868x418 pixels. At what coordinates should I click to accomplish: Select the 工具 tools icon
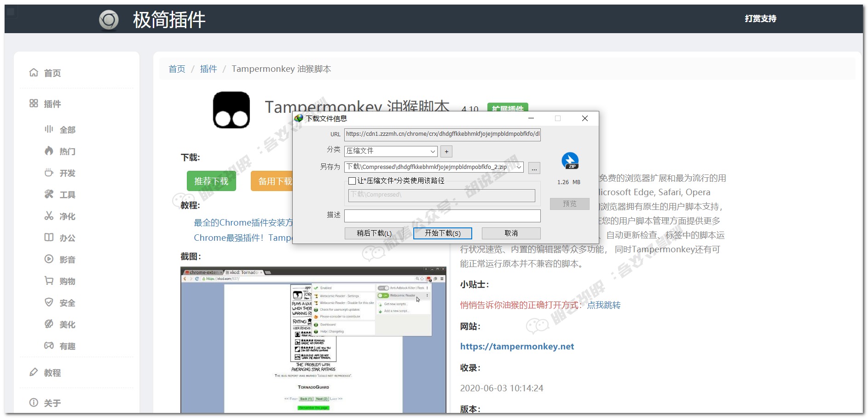tap(49, 194)
